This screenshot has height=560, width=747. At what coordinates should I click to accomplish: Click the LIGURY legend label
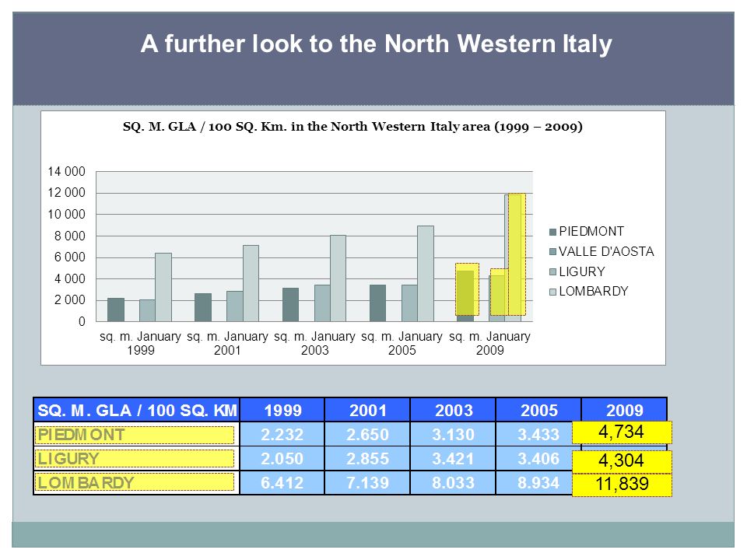(582, 271)
